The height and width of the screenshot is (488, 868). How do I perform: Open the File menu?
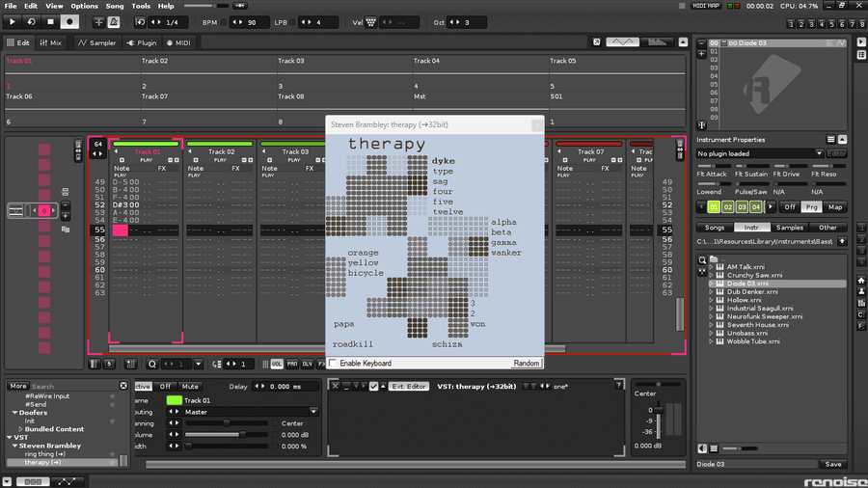(x=11, y=6)
